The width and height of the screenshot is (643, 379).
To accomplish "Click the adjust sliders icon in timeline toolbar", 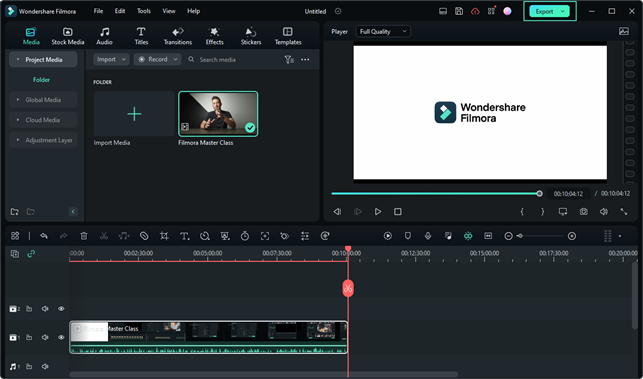I will pyautogui.click(x=305, y=236).
